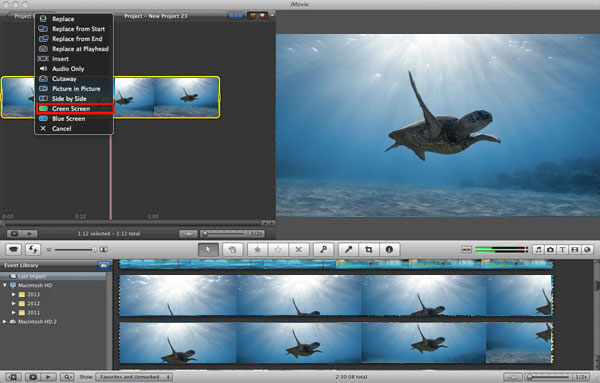Open the Keyword tool (key icon)

323,249
